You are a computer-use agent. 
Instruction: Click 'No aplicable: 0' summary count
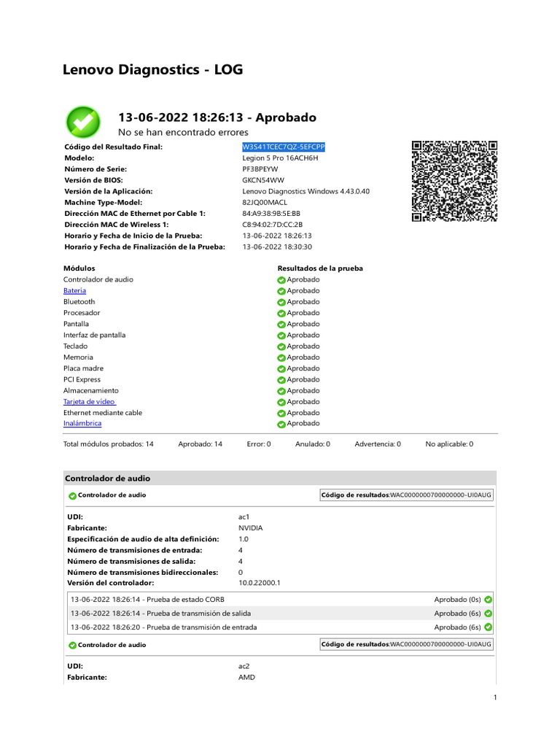coord(449,444)
